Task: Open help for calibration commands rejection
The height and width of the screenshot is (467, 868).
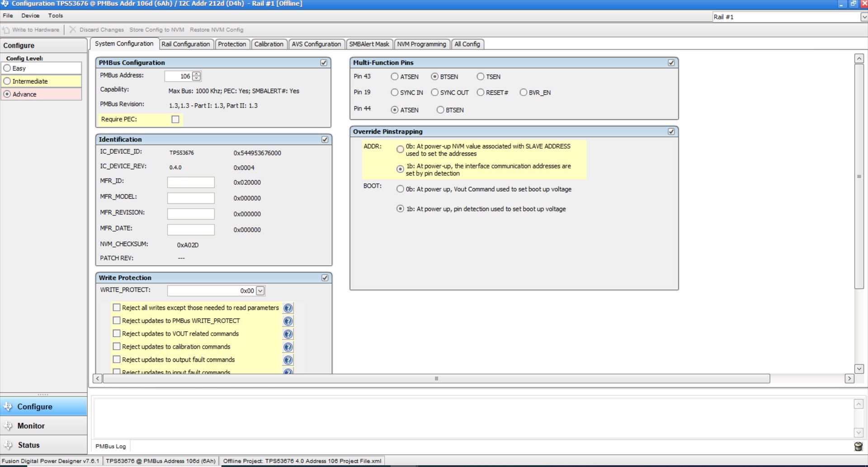Action: (x=288, y=347)
